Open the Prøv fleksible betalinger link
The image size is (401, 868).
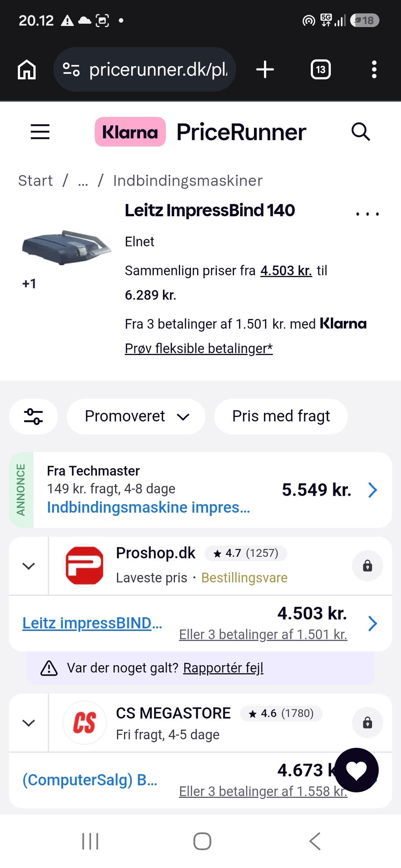coord(199,348)
